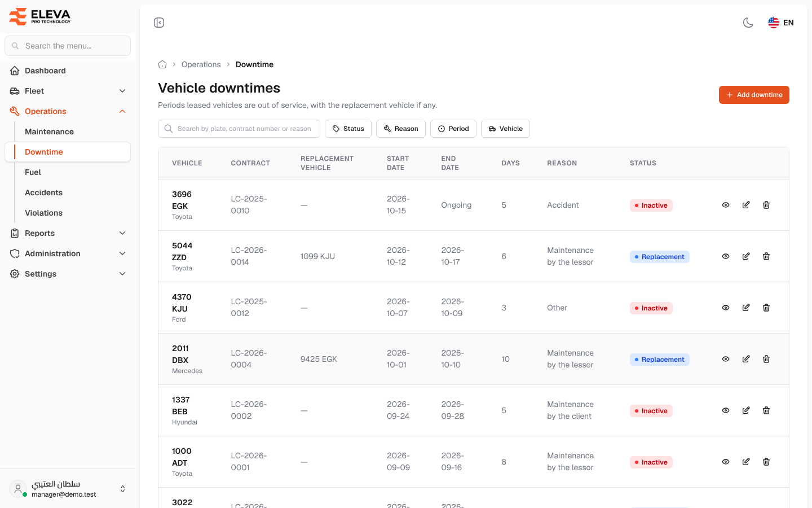Delete the 4370 KJU downtime record
The image size is (812, 508).
(x=766, y=308)
